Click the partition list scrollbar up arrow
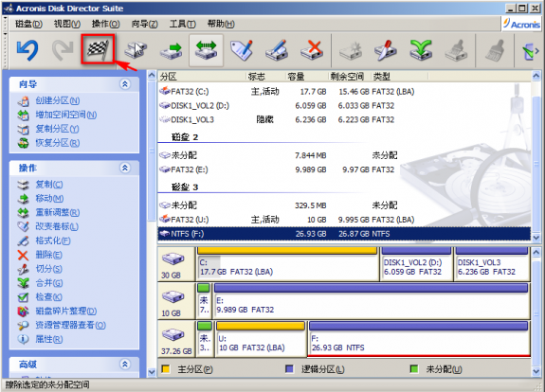545x392 pixels. pos(536,76)
